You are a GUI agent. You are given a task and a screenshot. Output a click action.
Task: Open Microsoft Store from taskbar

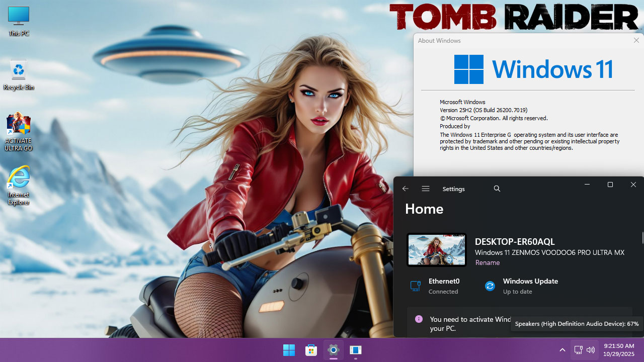pyautogui.click(x=311, y=350)
